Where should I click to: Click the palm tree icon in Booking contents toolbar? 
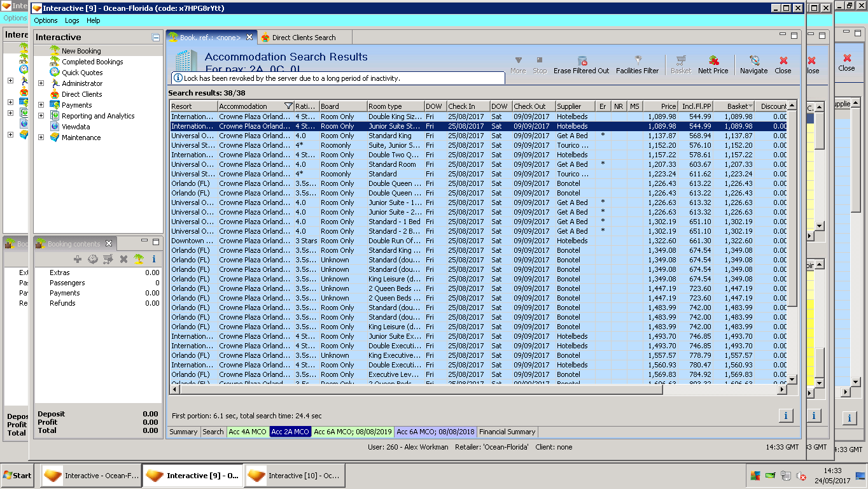(139, 259)
